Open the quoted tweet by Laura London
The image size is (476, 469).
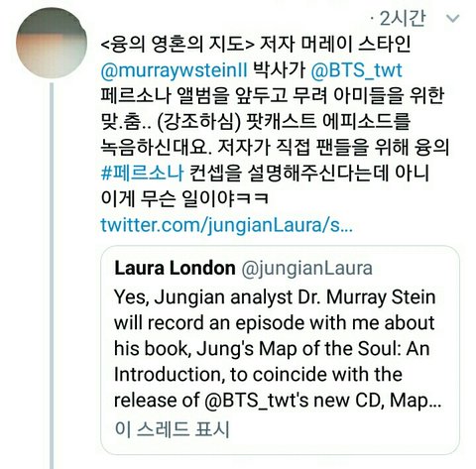click(280, 350)
